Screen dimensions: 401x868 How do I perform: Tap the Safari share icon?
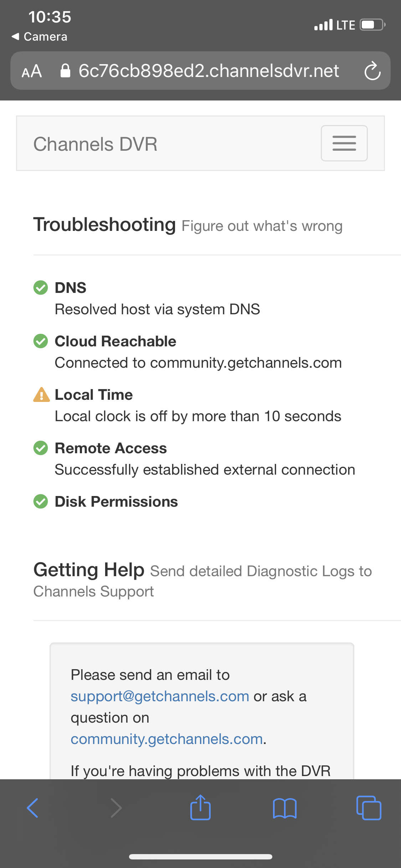click(200, 808)
